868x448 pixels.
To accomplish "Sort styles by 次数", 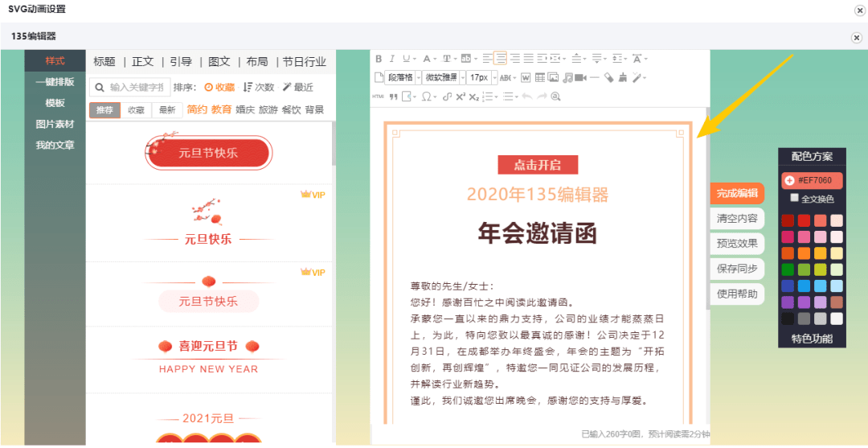I will pos(259,87).
